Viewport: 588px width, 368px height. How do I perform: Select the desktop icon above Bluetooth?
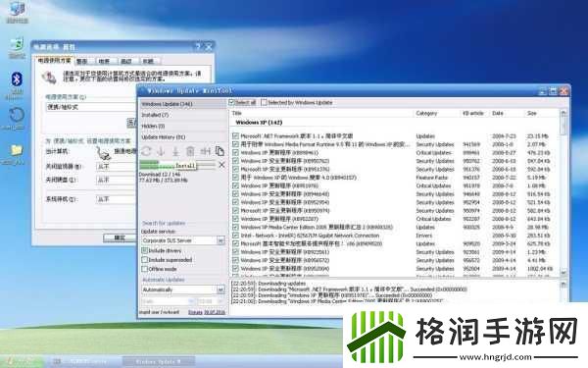17,44
